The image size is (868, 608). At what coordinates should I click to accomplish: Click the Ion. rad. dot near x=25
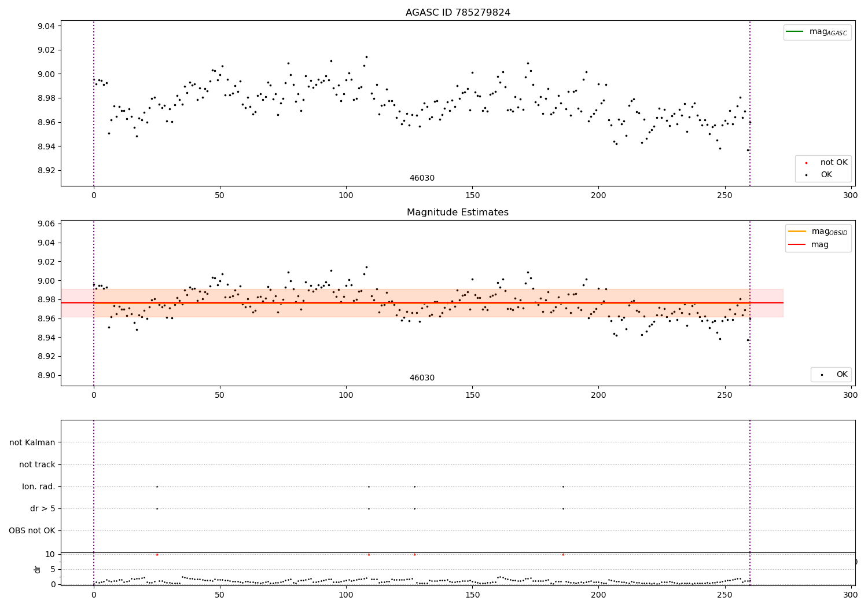coord(157,486)
